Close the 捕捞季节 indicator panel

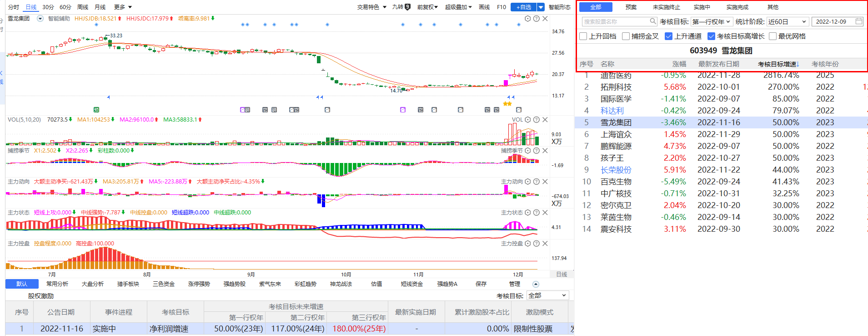tap(545, 151)
